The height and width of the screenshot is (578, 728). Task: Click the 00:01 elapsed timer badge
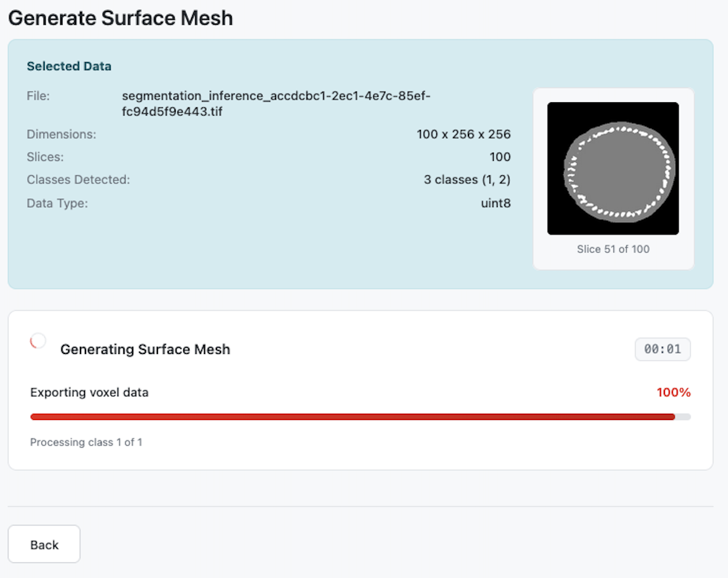point(663,349)
